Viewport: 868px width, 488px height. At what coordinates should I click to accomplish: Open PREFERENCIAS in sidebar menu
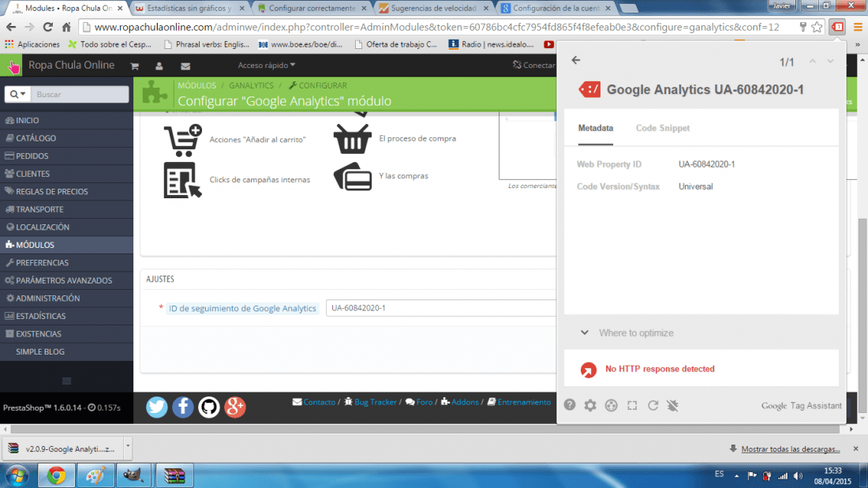[66, 262]
